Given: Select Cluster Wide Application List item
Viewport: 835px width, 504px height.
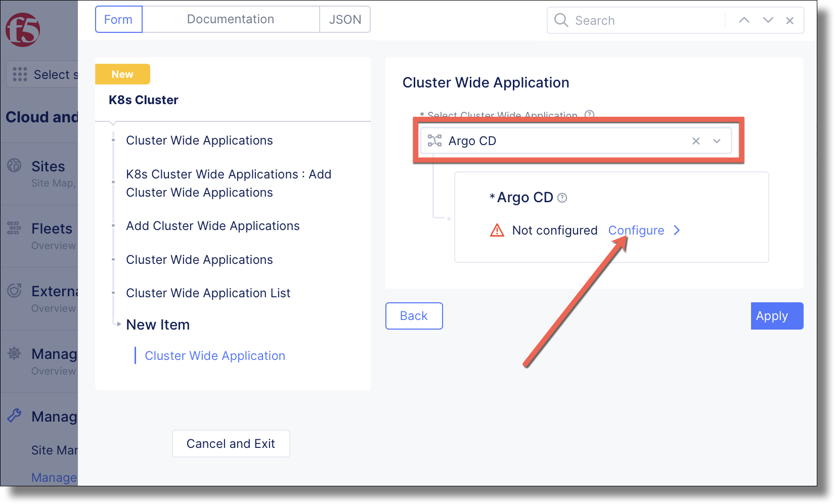Looking at the screenshot, I should (208, 293).
